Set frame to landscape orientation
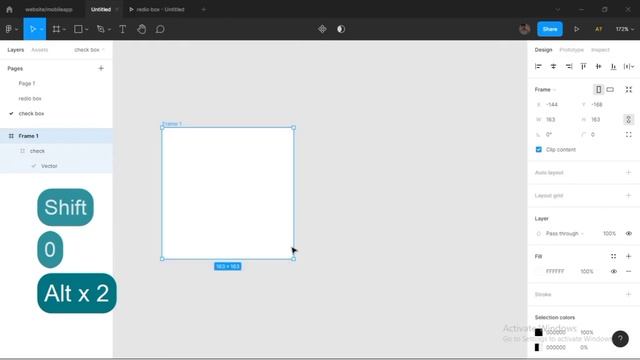The image size is (640, 360). point(610,89)
